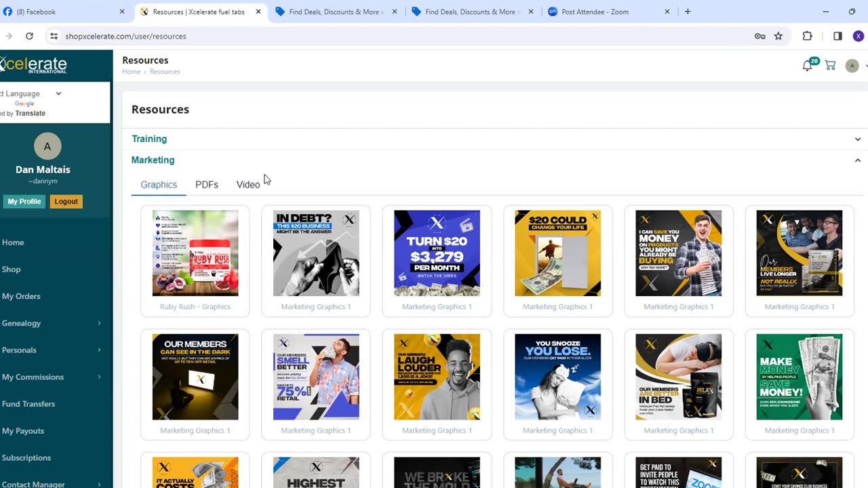This screenshot has height=488, width=868.
Task: Open the shopping cart icon
Action: point(830,65)
